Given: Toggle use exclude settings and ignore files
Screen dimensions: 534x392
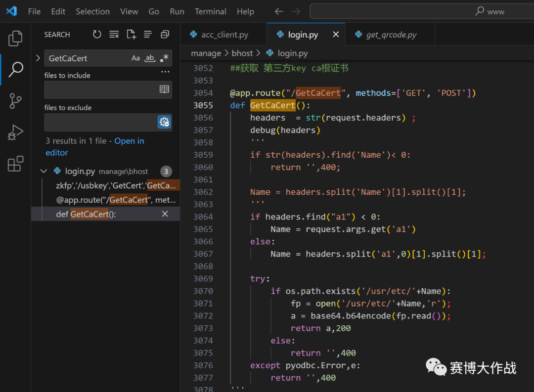Looking at the screenshot, I should 164,122.
